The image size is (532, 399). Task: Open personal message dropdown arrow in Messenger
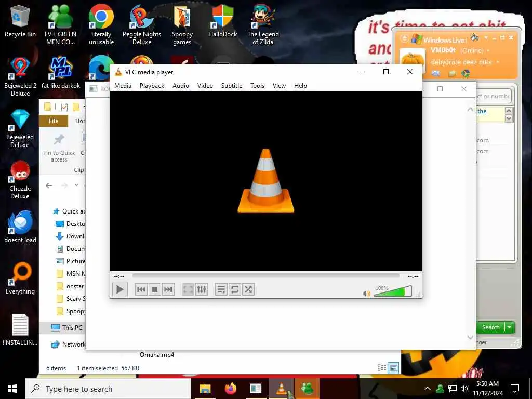(x=498, y=62)
